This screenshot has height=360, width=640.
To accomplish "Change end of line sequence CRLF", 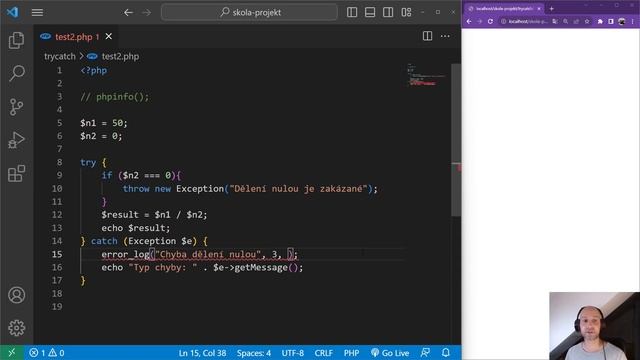I will [x=323, y=353].
